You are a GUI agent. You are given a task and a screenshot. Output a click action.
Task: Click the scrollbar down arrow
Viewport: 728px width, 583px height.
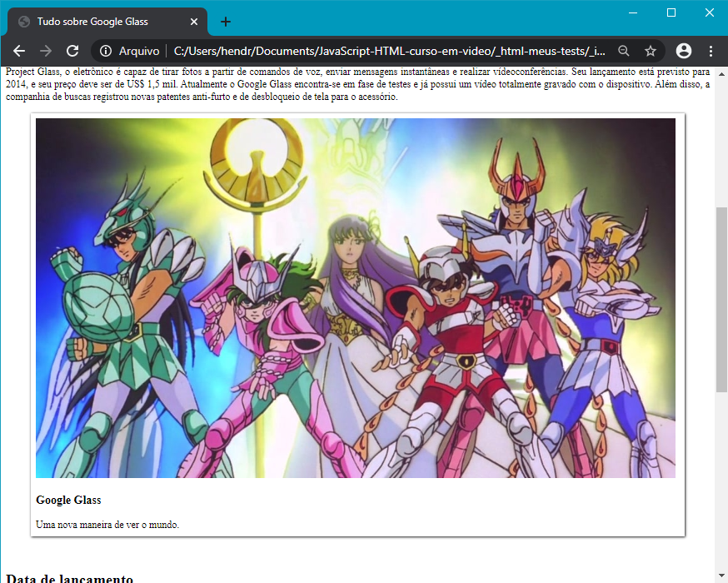pyautogui.click(x=721, y=576)
